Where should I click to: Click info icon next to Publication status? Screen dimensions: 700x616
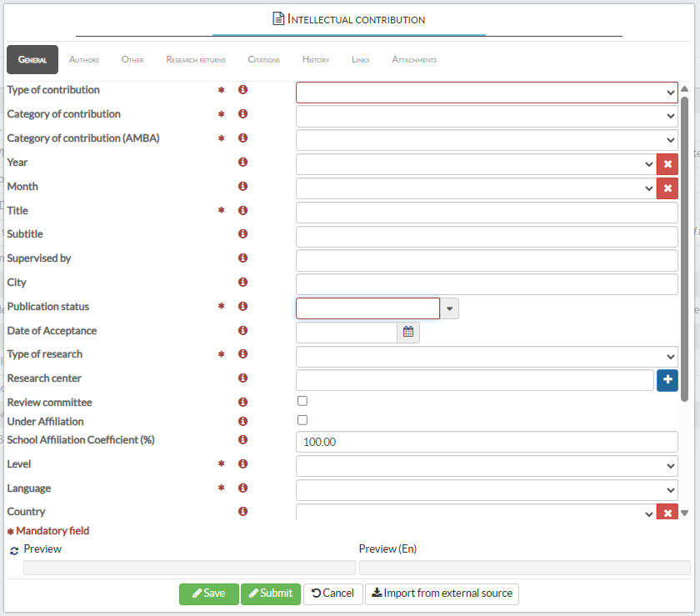click(243, 307)
